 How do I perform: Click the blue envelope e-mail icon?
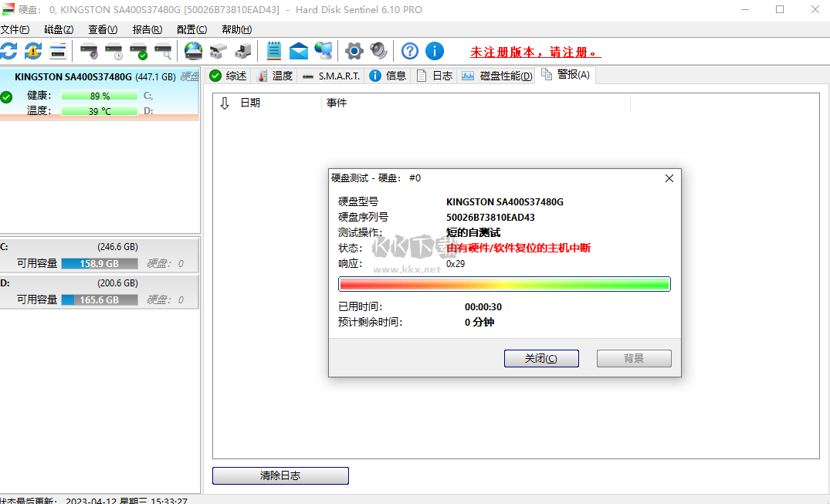(299, 52)
